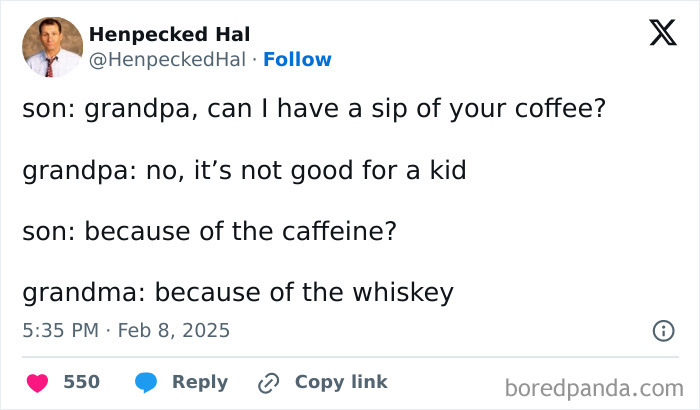The width and height of the screenshot is (700, 410).
Task: Click the "because of the caffeine?" line
Action: click(210, 231)
